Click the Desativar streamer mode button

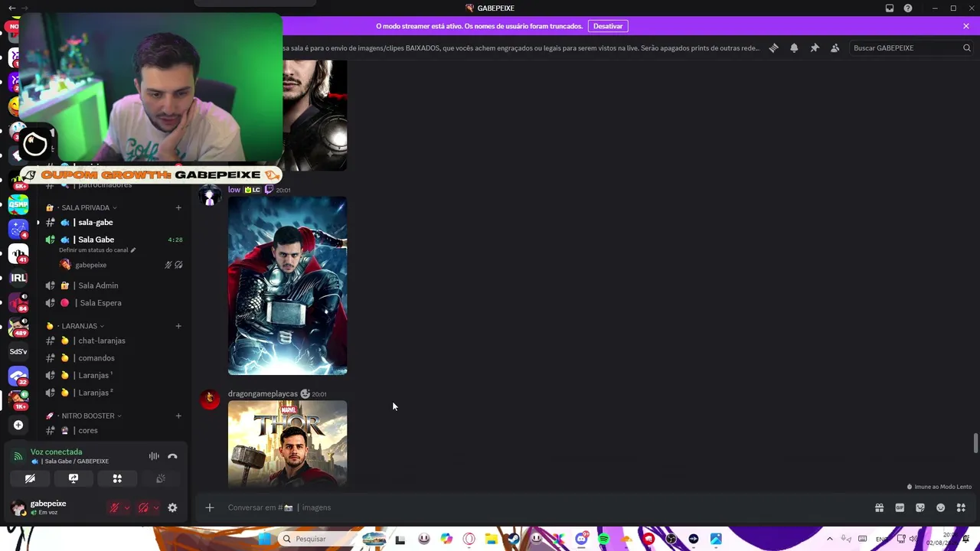click(608, 26)
